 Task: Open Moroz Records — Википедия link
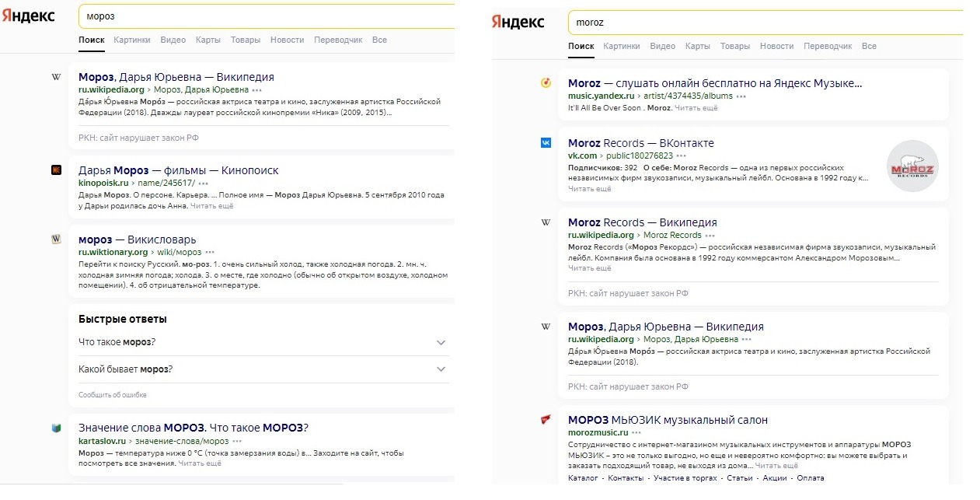pos(643,222)
